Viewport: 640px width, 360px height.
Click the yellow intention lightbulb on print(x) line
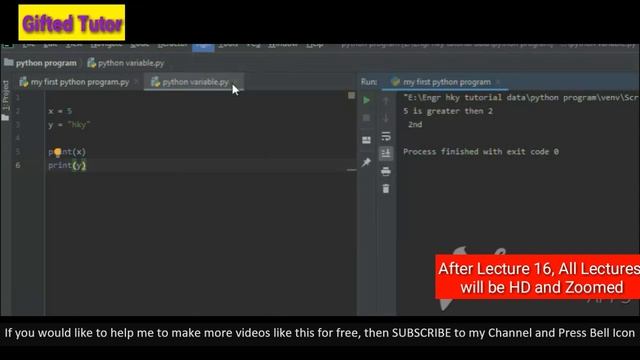coord(58,152)
